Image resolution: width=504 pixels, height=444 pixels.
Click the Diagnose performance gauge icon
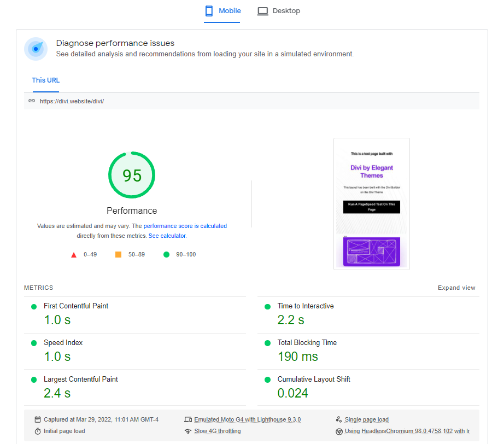(x=36, y=49)
